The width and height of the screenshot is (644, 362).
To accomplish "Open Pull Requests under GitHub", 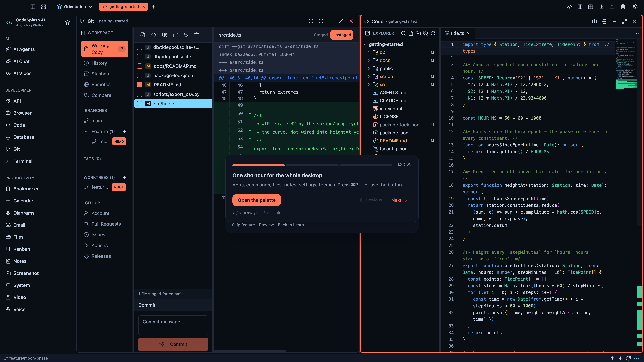I will (106, 224).
